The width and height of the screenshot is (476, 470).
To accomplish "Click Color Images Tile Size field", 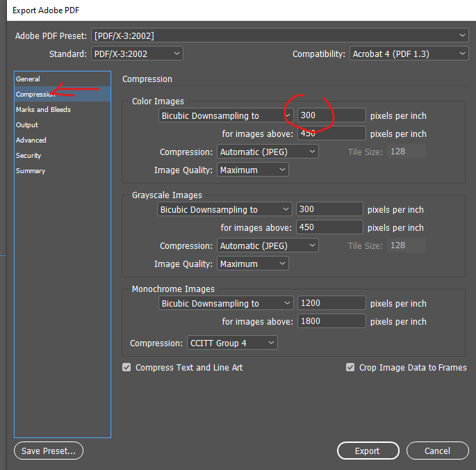I will [407, 152].
